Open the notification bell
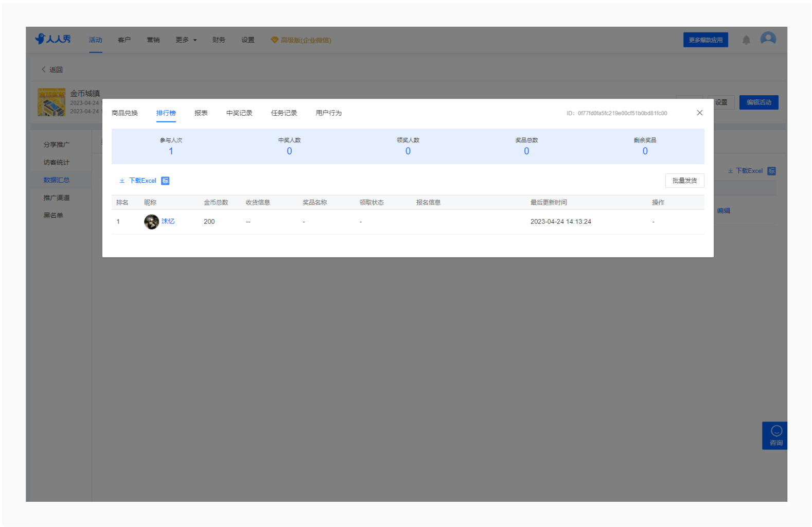The width and height of the screenshot is (812, 527). [x=746, y=40]
